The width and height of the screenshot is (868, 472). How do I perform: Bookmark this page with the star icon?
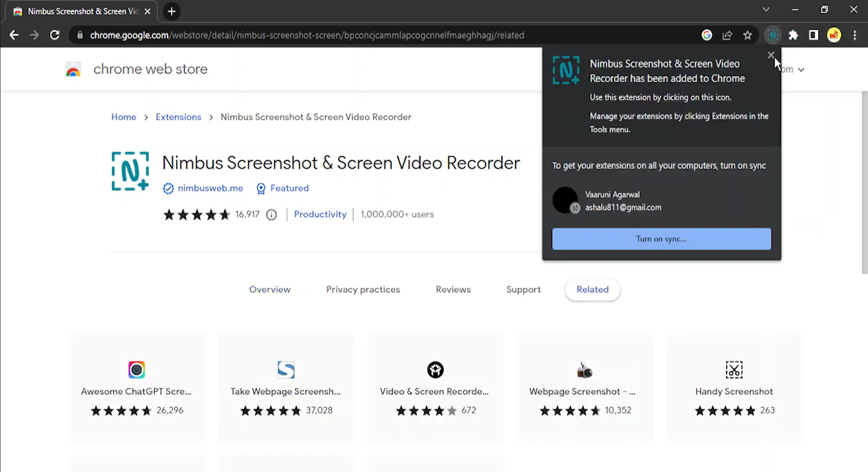(x=748, y=35)
